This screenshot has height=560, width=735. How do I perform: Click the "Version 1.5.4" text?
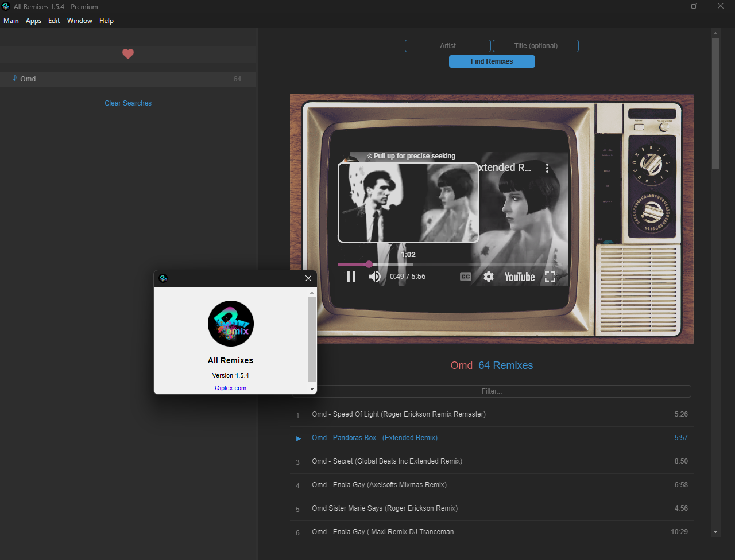[231, 375]
